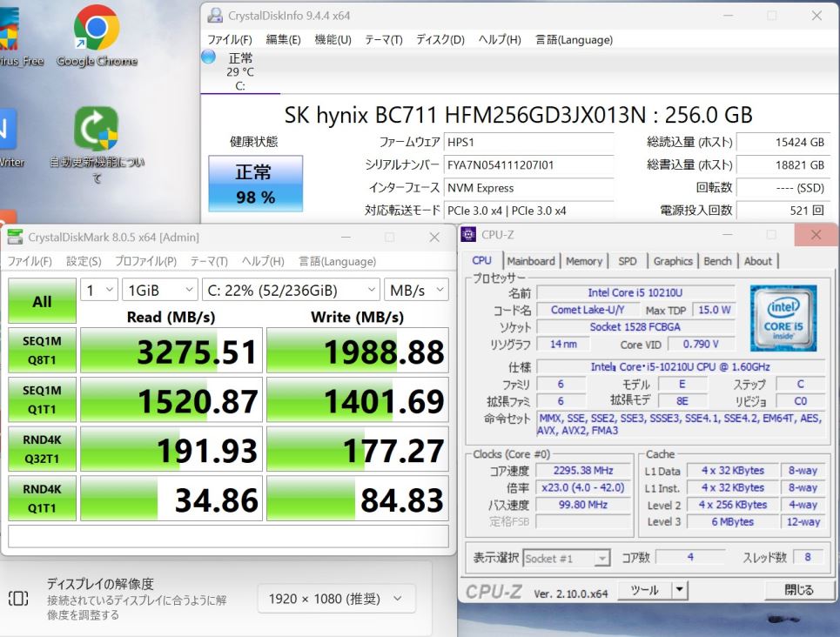This screenshot has height=637, width=840.
Task: Run RND4K Q1T1 benchmark
Action: 43,499
